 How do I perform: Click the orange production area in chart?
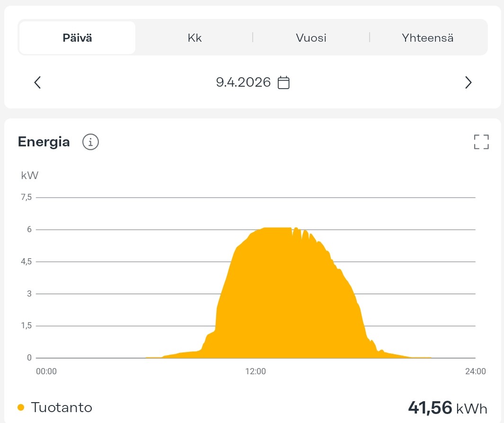pos(284,303)
